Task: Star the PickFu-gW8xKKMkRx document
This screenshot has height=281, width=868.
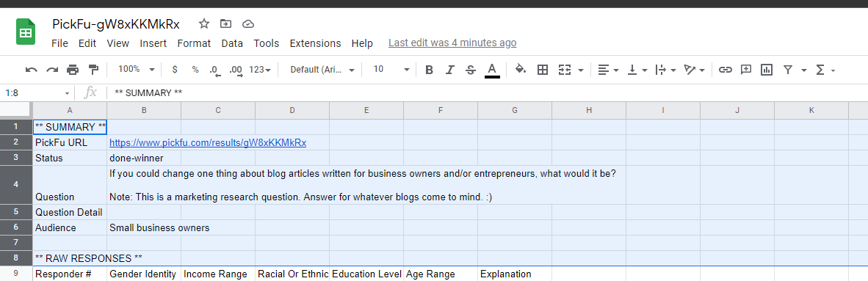Action: 204,23
